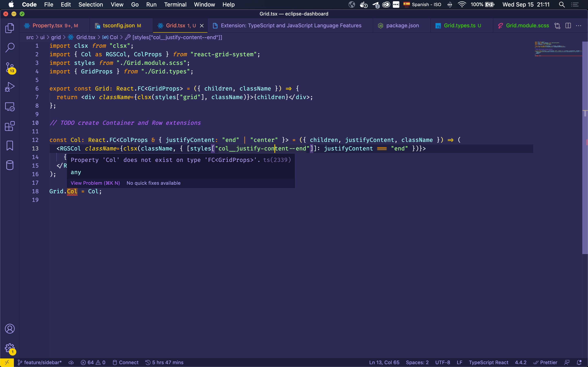Open the Remote Explorer icon
Image resolution: width=588 pixels, height=367 pixels.
coord(10,107)
